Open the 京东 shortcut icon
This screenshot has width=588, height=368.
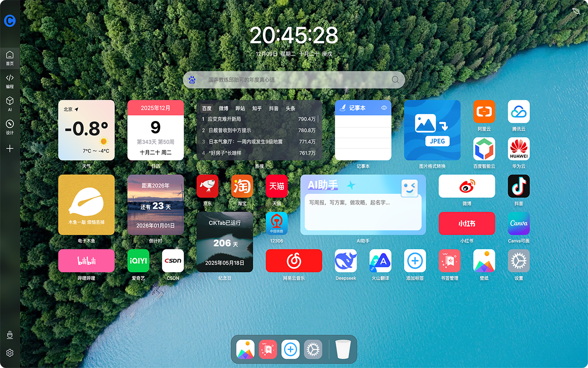tap(207, 186)
